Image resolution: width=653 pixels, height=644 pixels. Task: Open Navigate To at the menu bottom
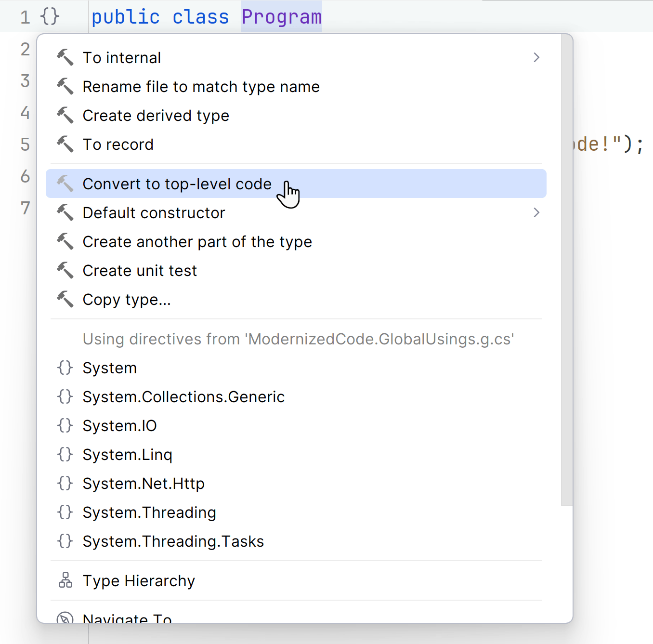point(127,618)
